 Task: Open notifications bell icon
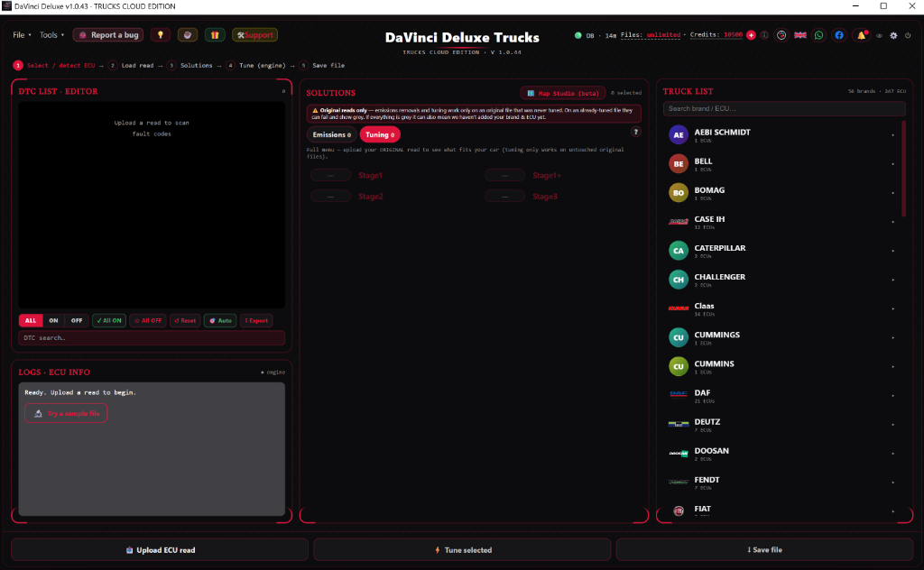point(862,35)
